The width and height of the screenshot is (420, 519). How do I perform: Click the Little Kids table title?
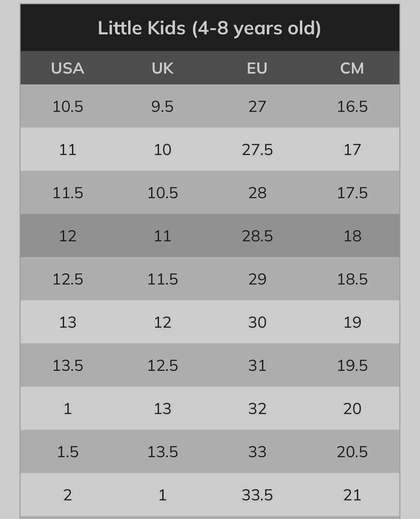tap(209, 28)
